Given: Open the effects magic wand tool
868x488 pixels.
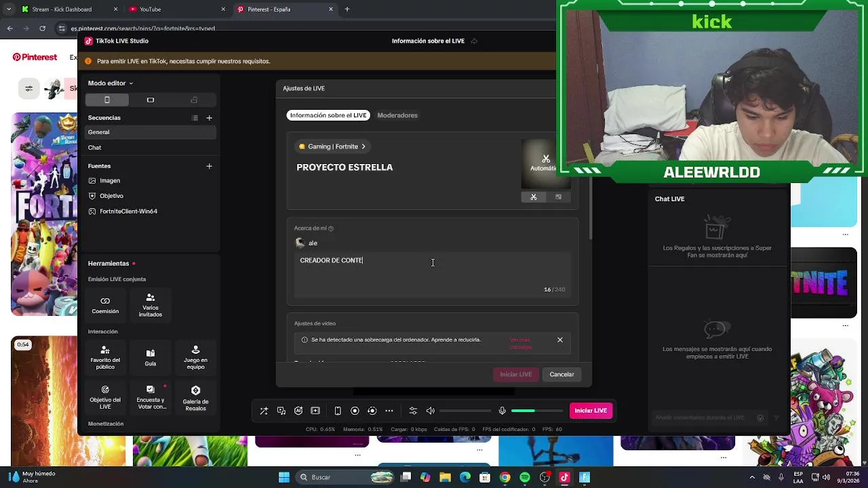Looking at the screenshot, I should [264, 411].
